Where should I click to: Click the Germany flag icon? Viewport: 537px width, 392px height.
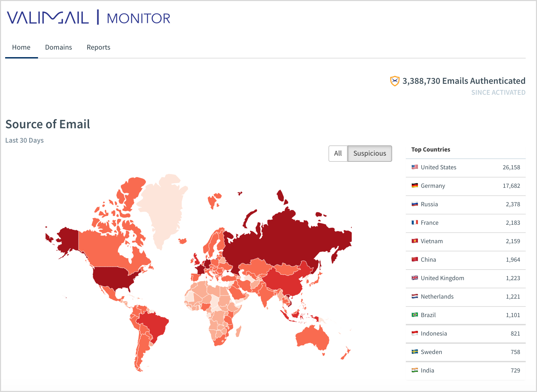(x=415, y=186)
